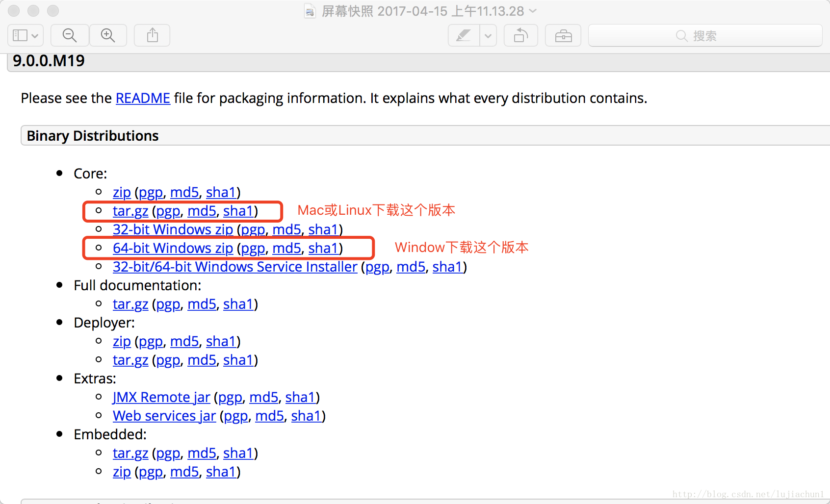Image resolution: width=830 pixels, height=504 pixels.
Task: Open md5 link in Core zip row
Action: 184,192
